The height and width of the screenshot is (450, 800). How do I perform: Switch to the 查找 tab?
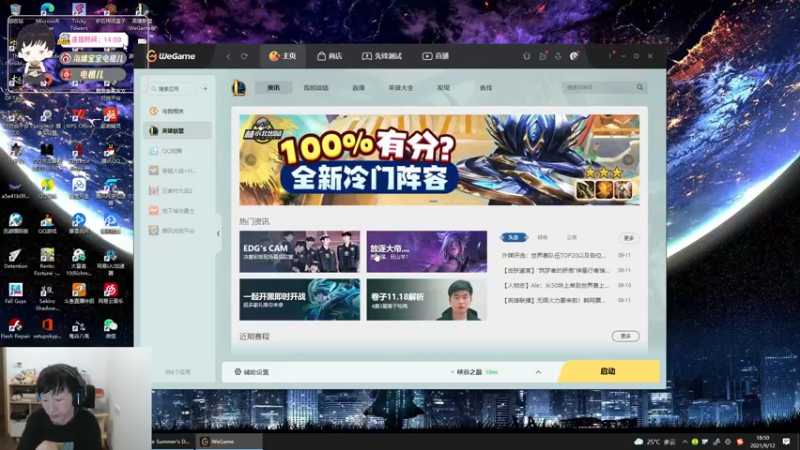(486, 88)
